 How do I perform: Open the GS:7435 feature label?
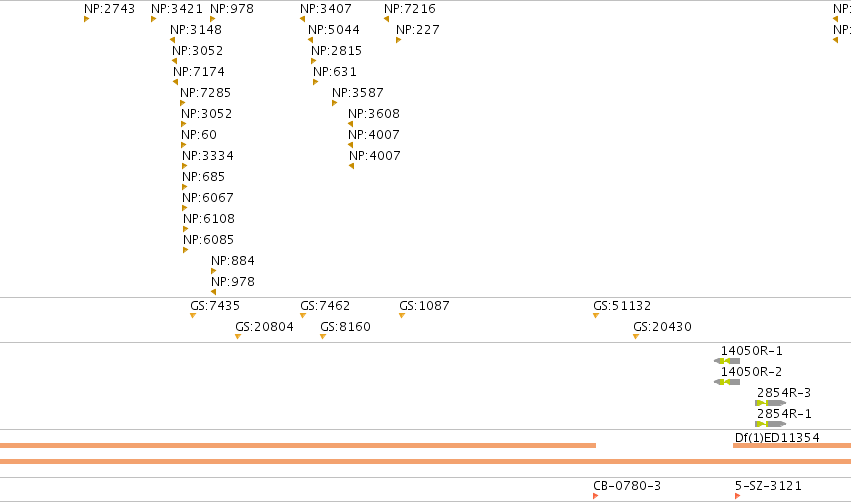[x=215, y=306]
